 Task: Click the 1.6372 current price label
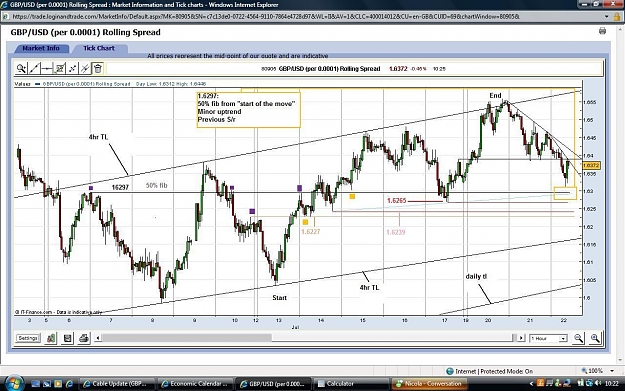point(398,69)
